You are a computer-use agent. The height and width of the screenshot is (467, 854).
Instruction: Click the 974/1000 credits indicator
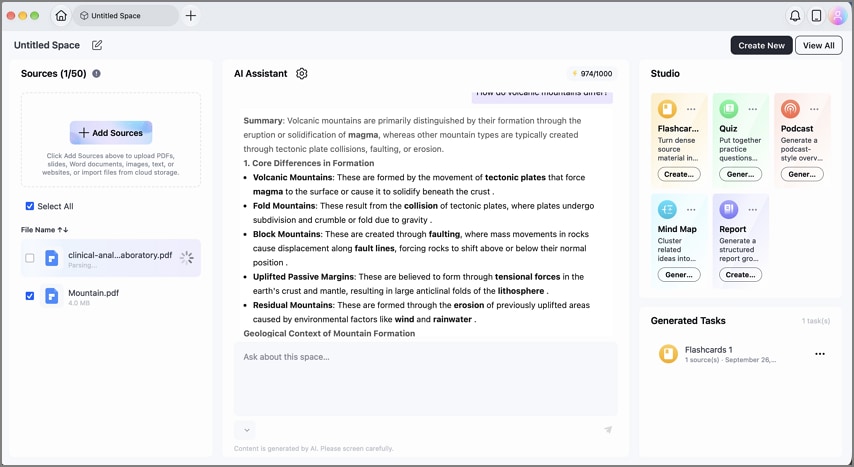591,74
